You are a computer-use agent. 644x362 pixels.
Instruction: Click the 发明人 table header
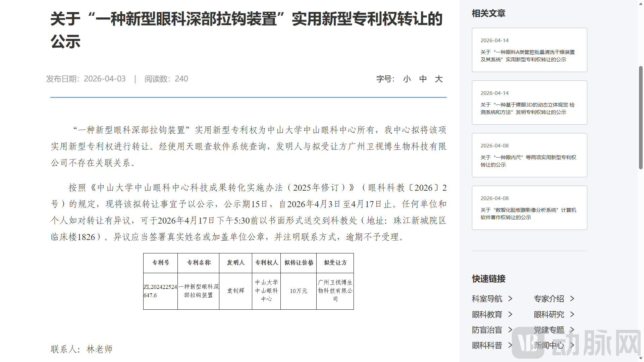coord(235,263)
